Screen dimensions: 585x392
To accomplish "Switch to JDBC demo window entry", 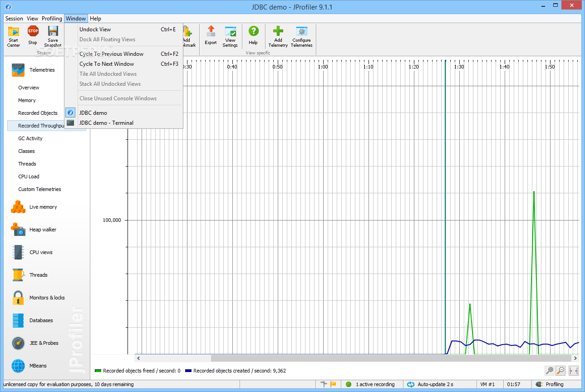I will coord(123,113).
